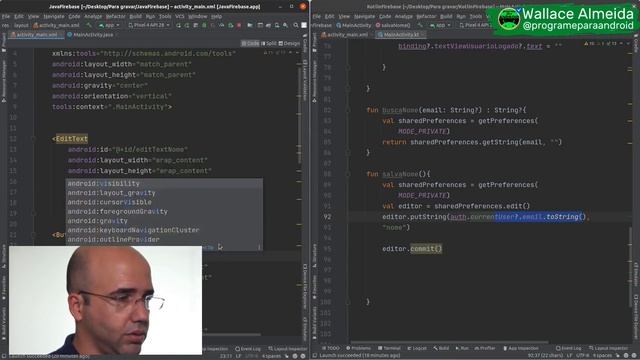
Task: Open Run tool window
Action: [462, 348]
